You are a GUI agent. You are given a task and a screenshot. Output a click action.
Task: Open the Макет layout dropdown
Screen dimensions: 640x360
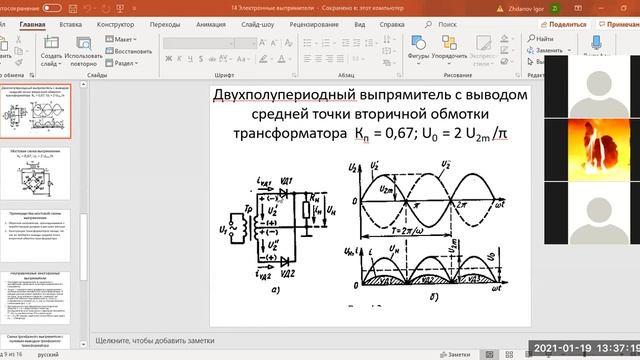pyautogui.click(x=121, y=39)
